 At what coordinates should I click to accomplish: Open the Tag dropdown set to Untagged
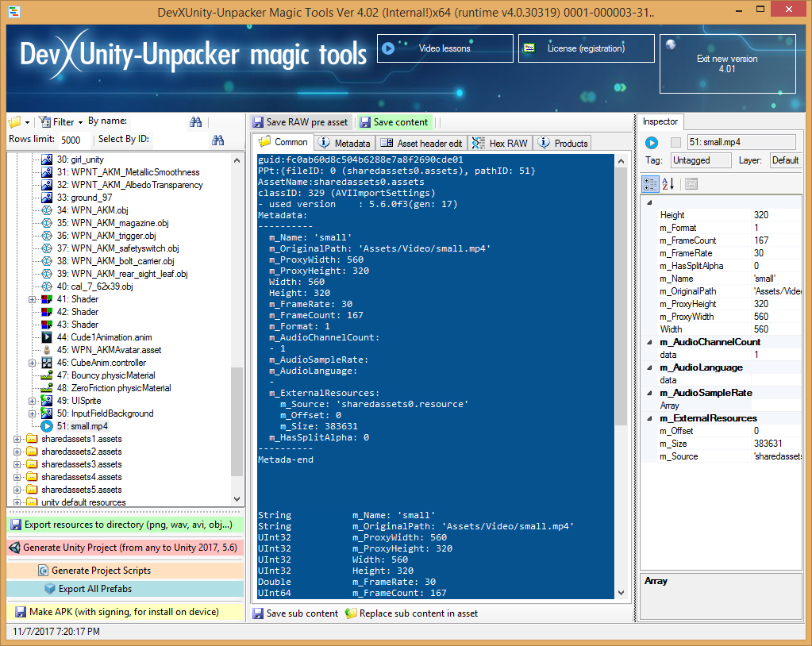coord(701,160)
